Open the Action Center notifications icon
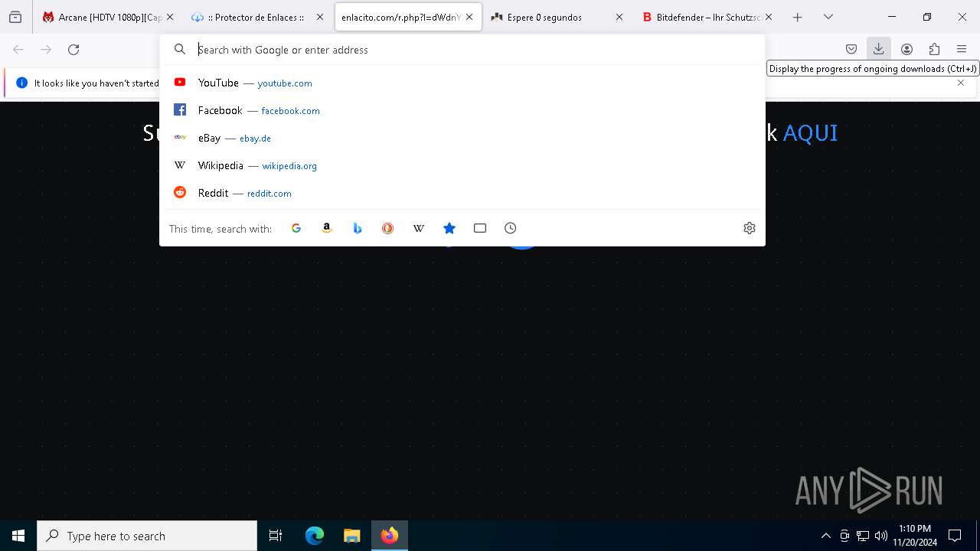Image resolution: width=980 pixels, height=551 pixels. [955, 536]
